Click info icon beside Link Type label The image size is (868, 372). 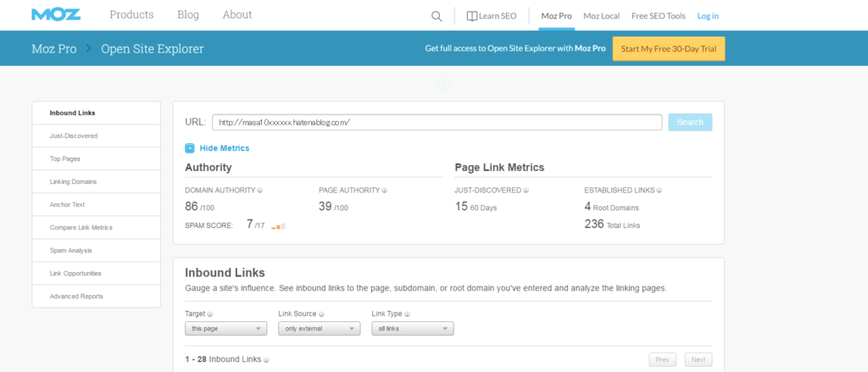408,314
